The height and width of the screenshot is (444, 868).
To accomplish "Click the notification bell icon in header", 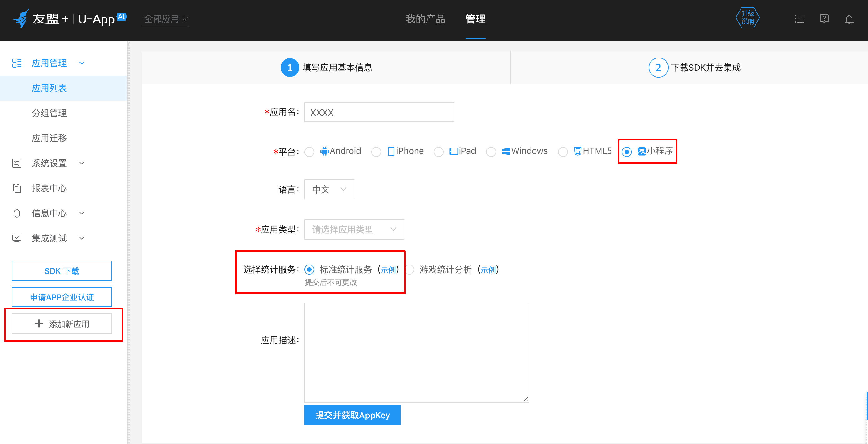I will (849, 19).
